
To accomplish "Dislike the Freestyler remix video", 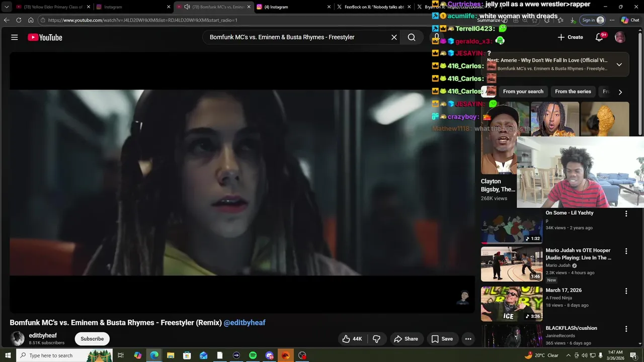I will 376,339.
